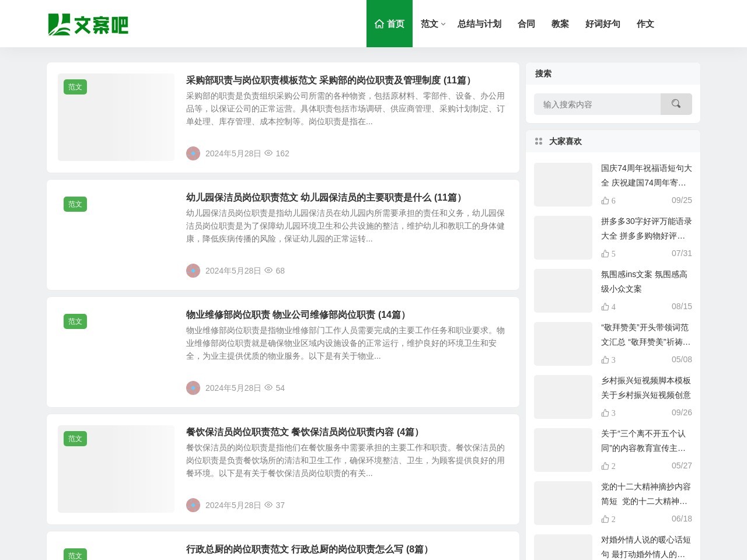Like the 国庆74周年祝福语 post thumbs-up
This screenshot has width=747, height=560.
coord(605,200)
